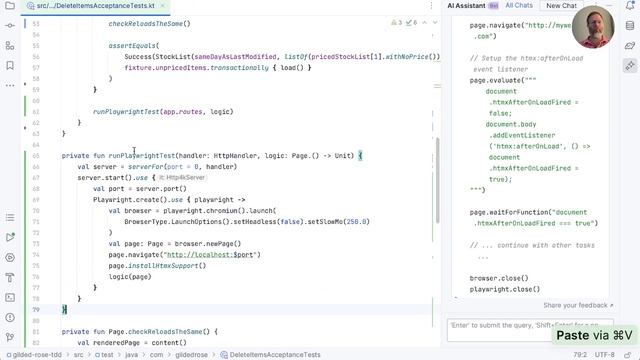Start a New Chat in AI Assistant
The height and width of the screenshot is (360, 640).
(561, 6)
